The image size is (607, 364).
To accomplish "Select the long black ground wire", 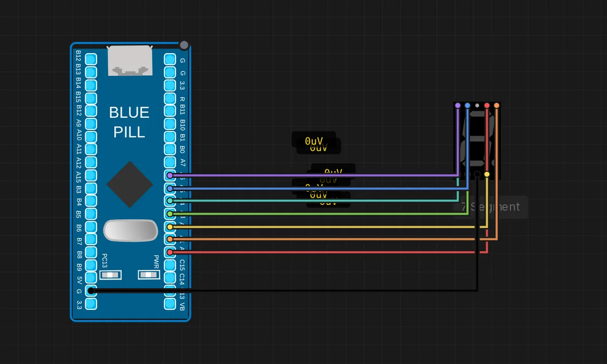I will tap(283, 291).
